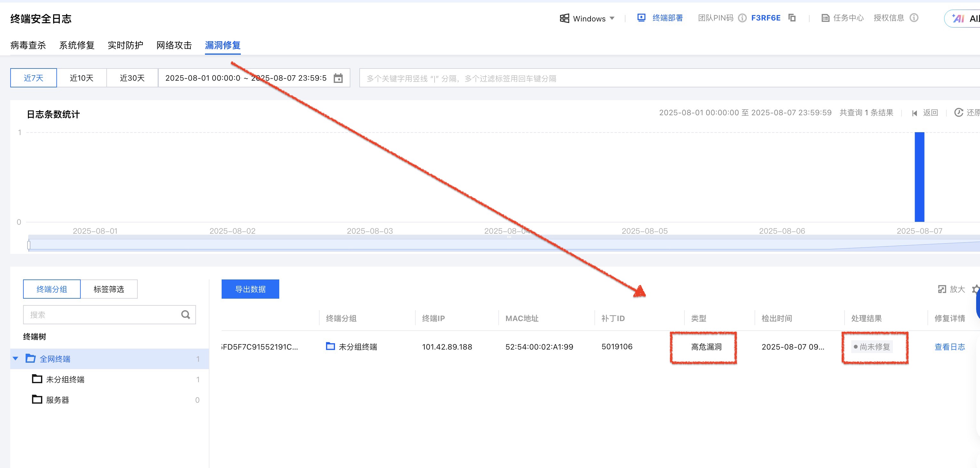
Task: Select the 近10天 time range
Action: (81, 78)
